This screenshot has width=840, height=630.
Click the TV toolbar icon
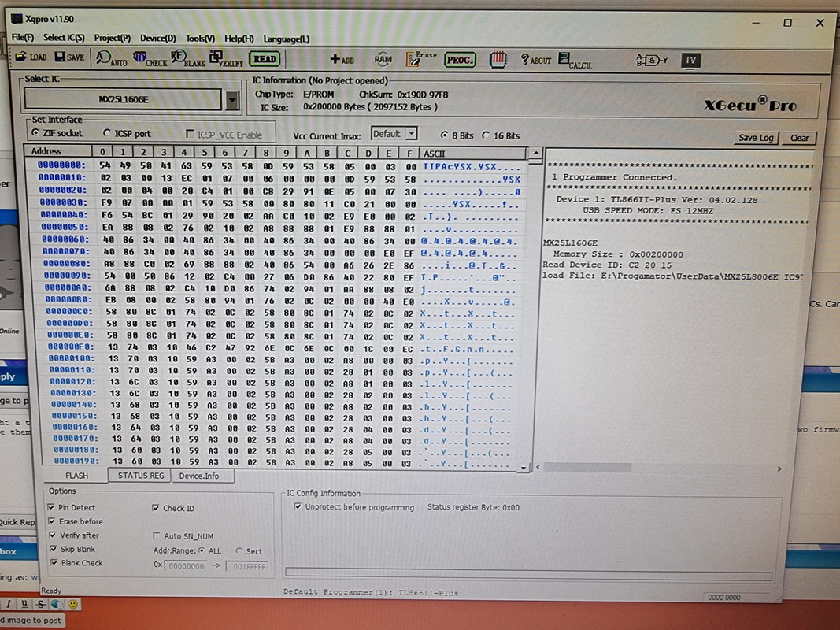click(690, 60)
